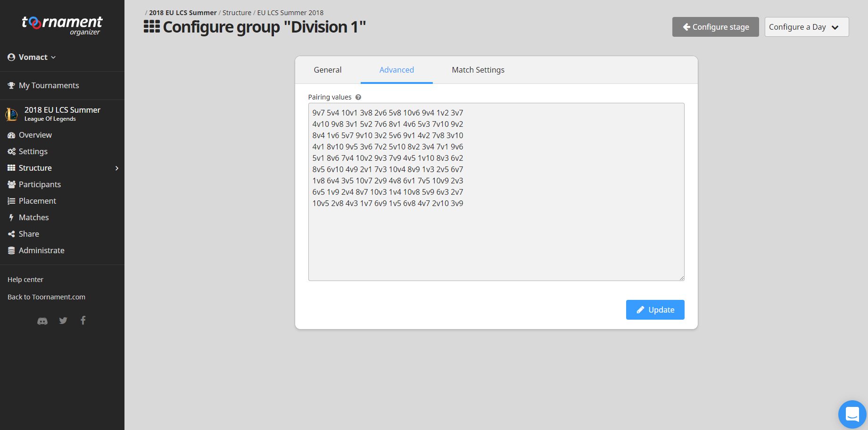Click the group grid icon beside page title
Screen dimensions: 868x430
[152, 27]
